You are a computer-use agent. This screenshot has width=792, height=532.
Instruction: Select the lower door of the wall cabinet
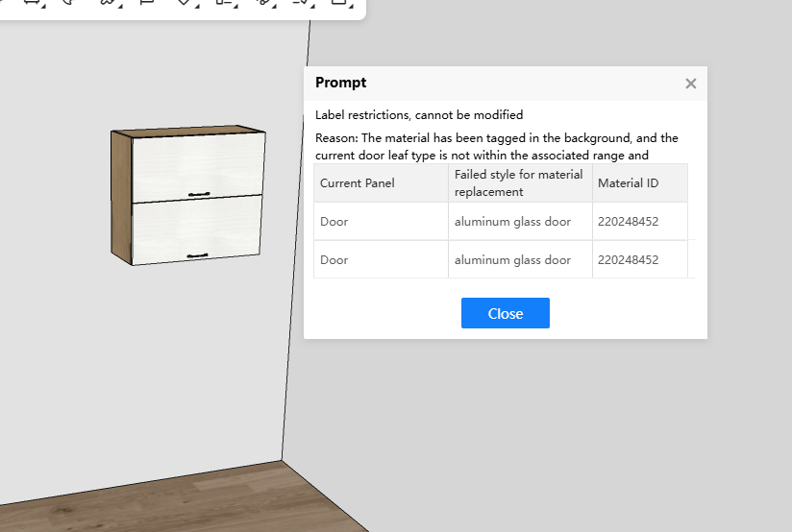click(x=197, y=229)
